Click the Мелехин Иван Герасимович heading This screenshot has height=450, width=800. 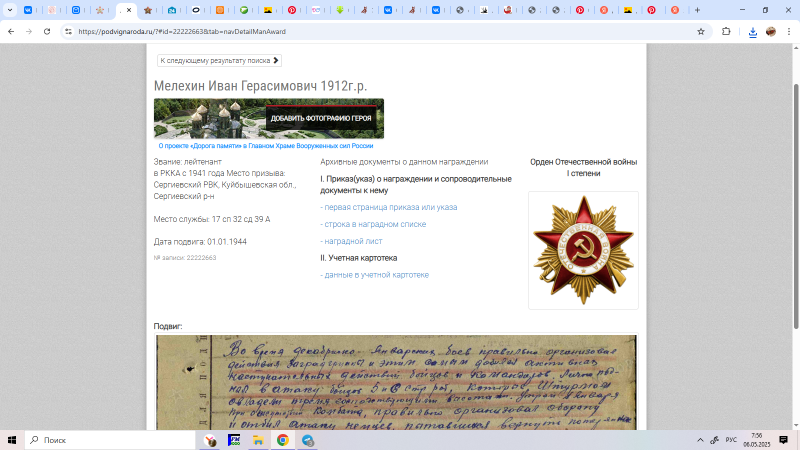point(260,86)
